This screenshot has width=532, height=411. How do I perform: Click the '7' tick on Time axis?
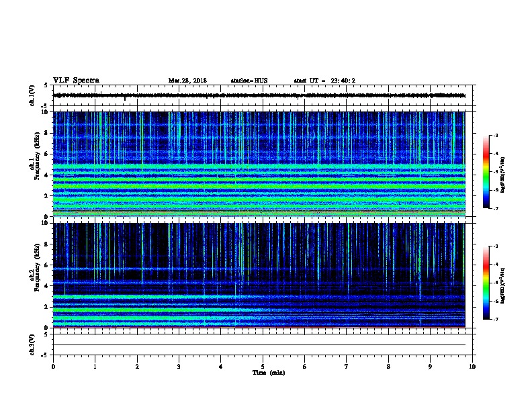coord(347,367)
